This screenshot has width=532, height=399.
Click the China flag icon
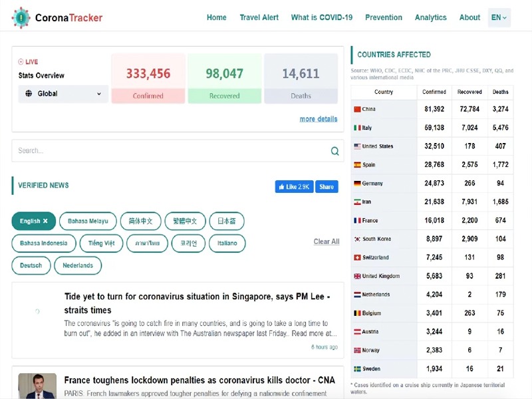[x=357, y=109]
